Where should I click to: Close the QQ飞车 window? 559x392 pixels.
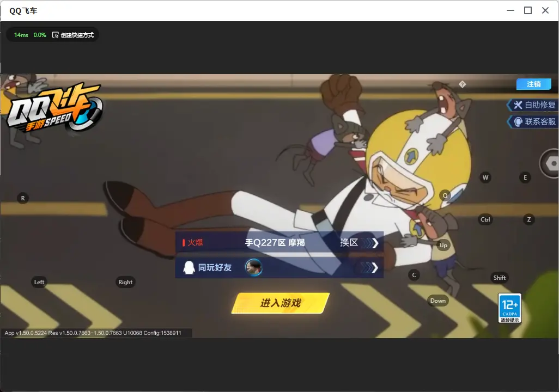click(x=545, y=10)
